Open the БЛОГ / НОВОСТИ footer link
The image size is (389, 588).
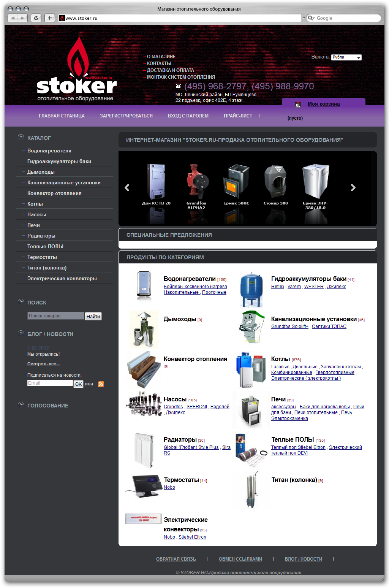[x=304, y=559]
